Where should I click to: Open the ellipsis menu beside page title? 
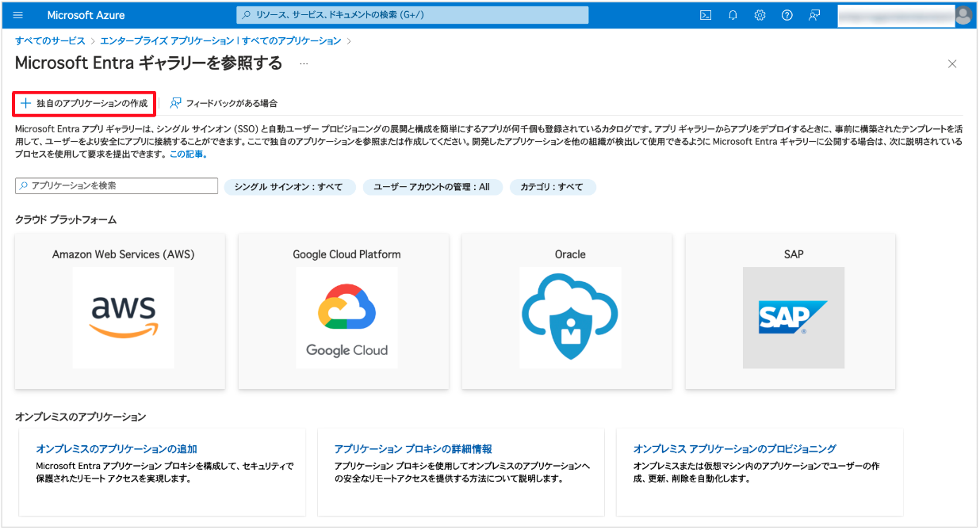point(304,63)
